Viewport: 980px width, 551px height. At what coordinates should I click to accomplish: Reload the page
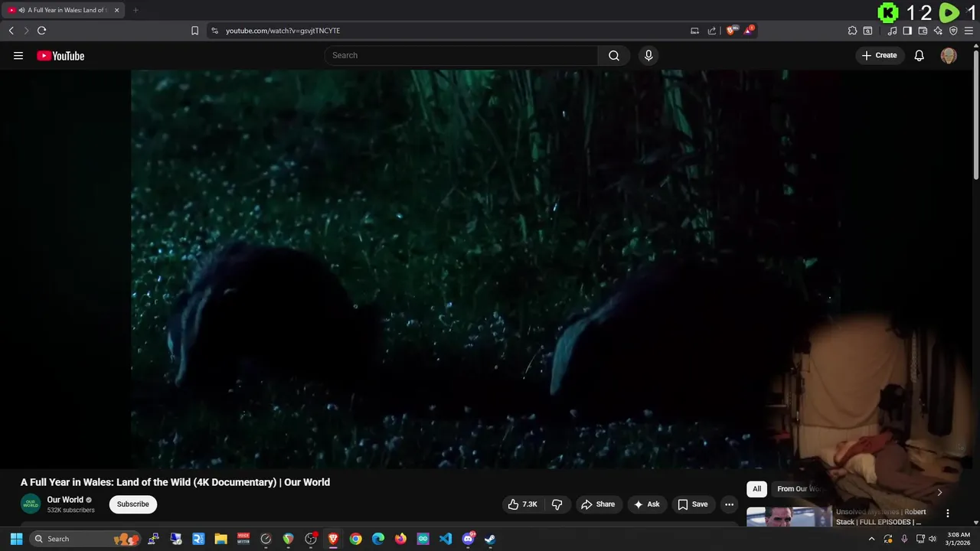point(41,31)
